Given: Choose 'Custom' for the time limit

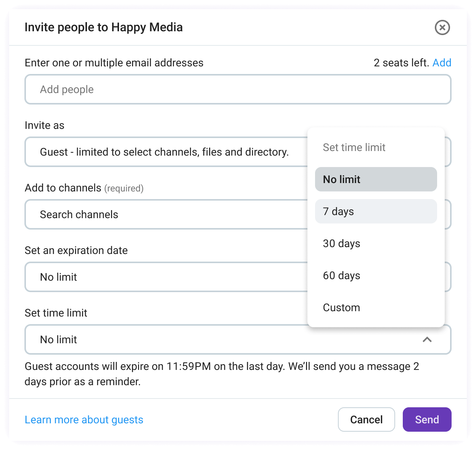Looking at the screenshot, I should click(x=341, y=307).
